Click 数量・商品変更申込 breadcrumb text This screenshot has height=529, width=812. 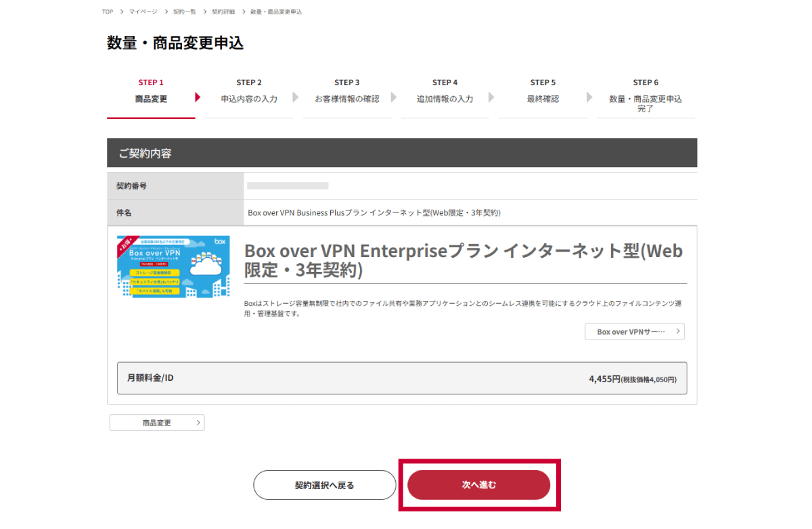(276, 12)
